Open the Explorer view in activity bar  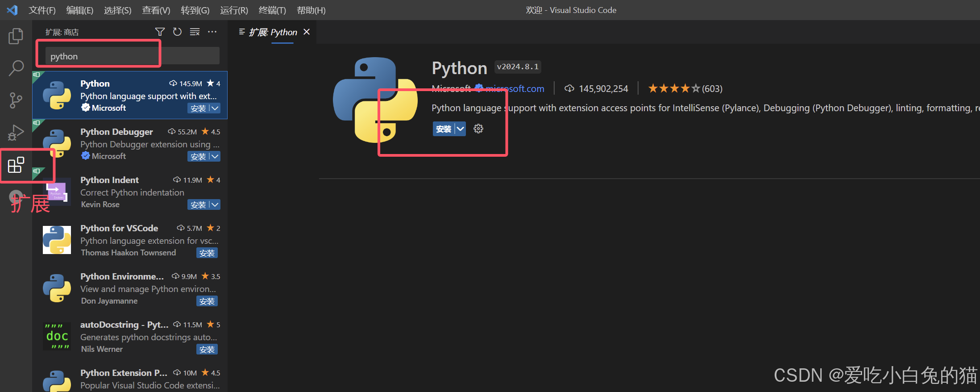tap(16, 36)
